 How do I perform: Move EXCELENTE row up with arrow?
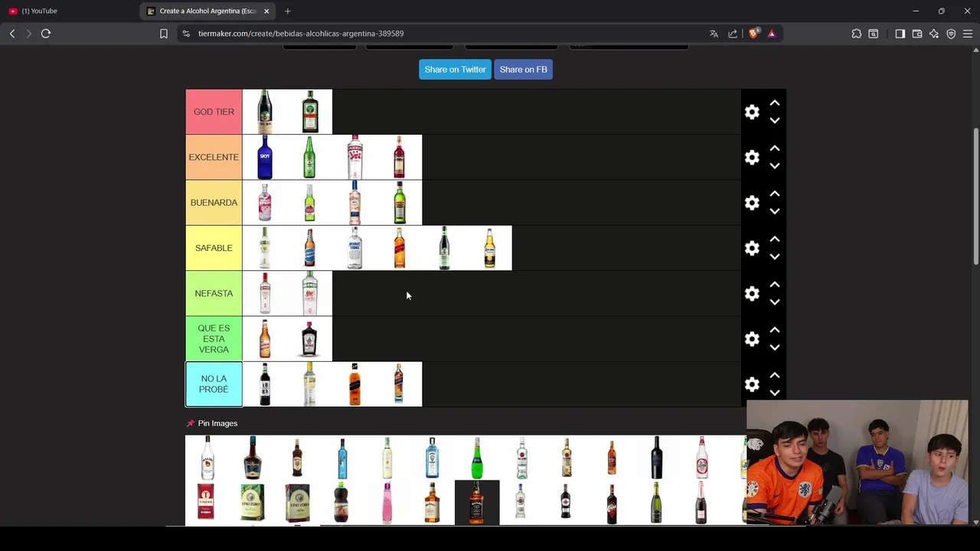[775, 148]
